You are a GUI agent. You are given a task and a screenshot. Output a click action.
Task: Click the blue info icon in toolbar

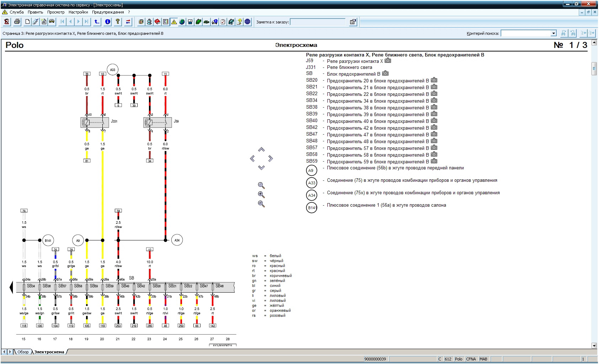108,22
